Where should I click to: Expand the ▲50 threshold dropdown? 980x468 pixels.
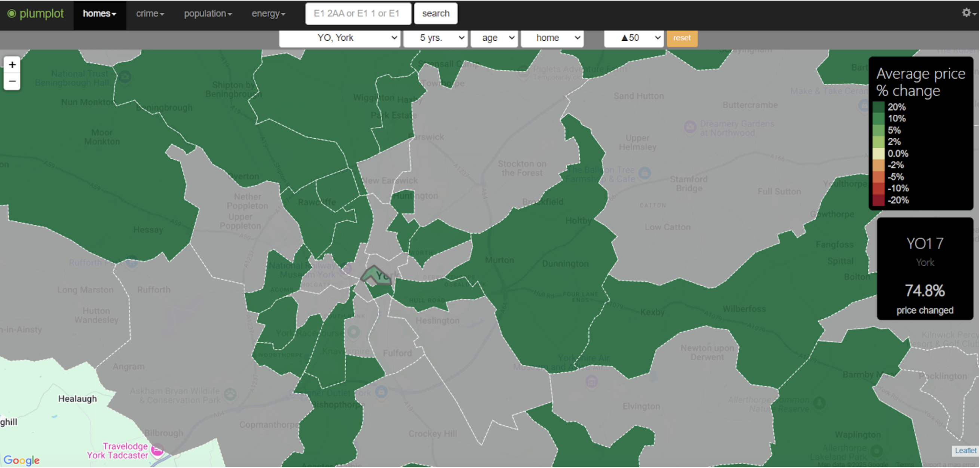634,38
